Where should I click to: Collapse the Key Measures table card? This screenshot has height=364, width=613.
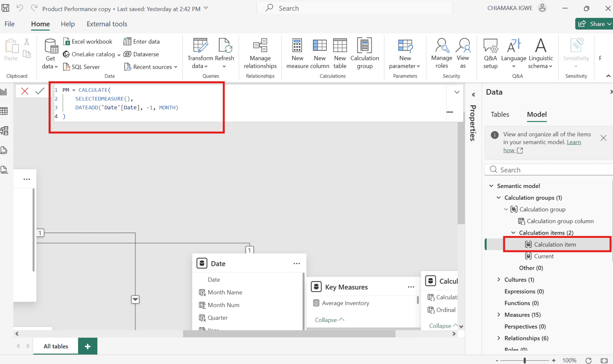[329, 320]
